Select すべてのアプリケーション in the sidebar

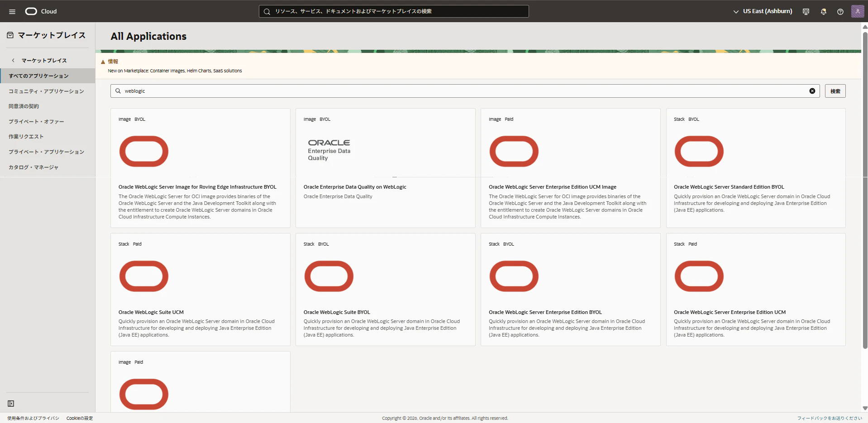pos(48,76)
